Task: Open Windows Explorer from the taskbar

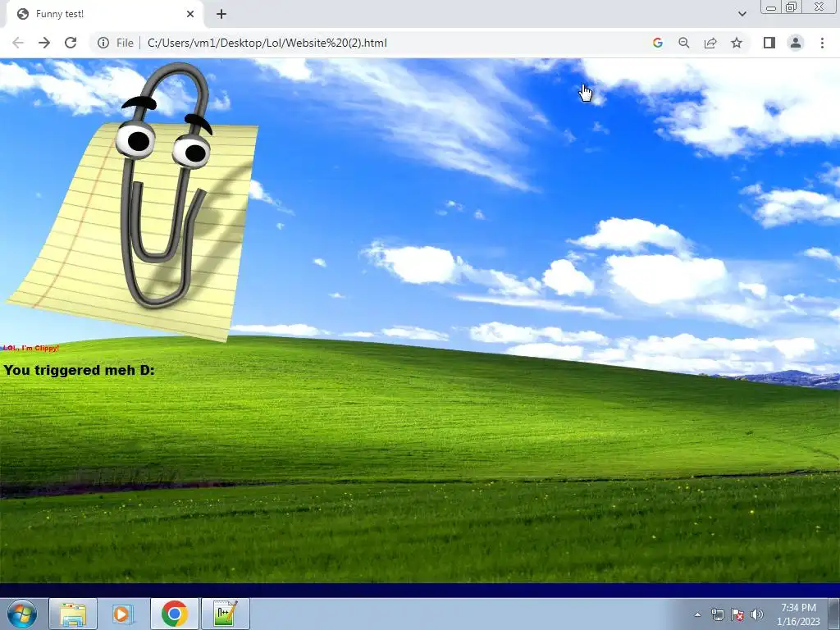Action: [x=73, y=614]
